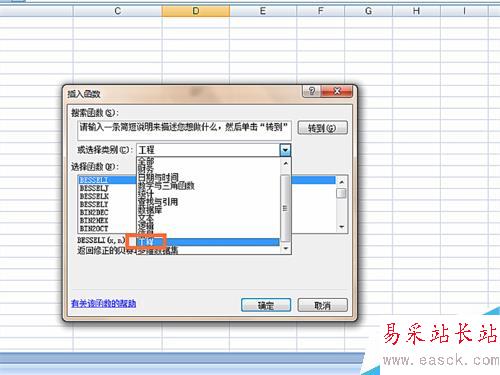Select BESSELK in the function list
Viewport: 500px width, 375px height.
click(94, 196)
